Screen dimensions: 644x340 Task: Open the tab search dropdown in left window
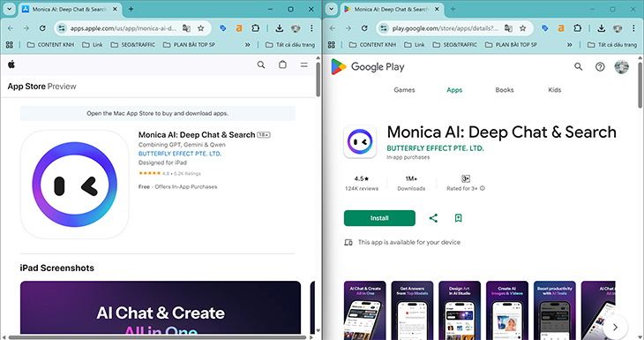pyautogui.click(x=9, y=9)
